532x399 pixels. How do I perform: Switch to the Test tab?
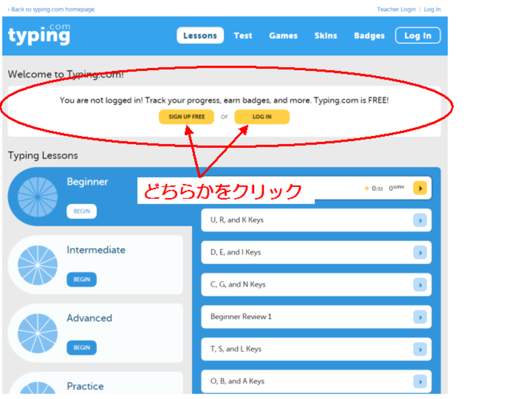coord(243,36)
